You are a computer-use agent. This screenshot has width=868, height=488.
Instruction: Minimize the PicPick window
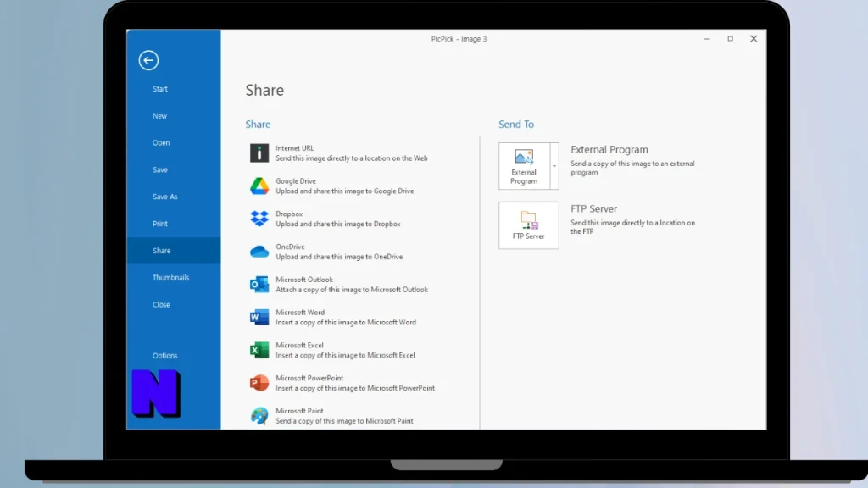click(707, 39)
